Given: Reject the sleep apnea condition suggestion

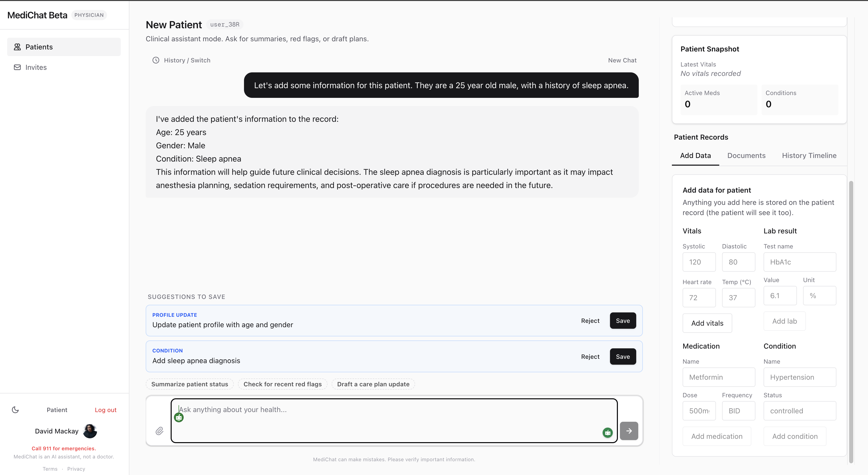Looking at the screenshot, I should coord(590,357).
